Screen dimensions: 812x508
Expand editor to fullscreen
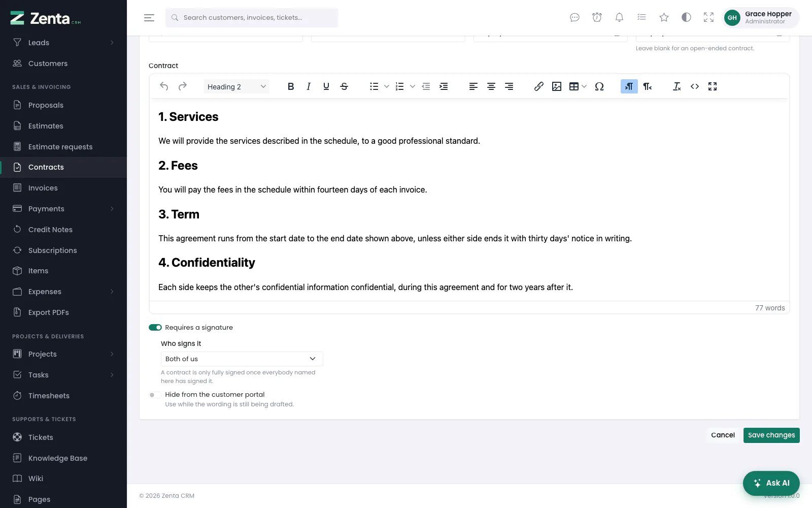[x=713, y=86]
